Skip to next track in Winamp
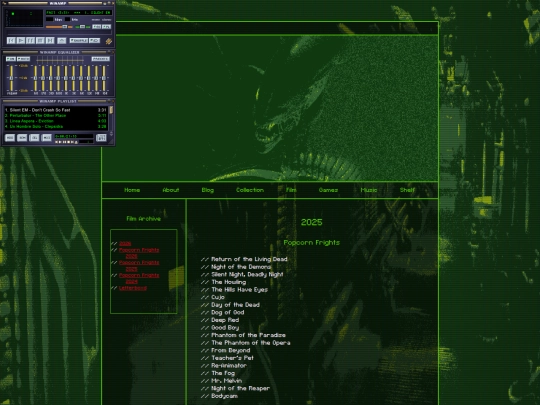This screenshot has width=540, height=405. 50,41
